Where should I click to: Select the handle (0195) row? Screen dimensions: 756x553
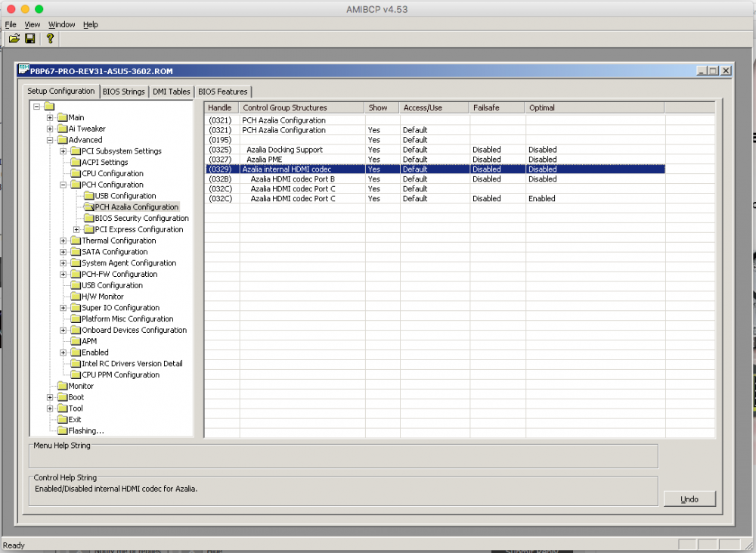pos(435,140)
